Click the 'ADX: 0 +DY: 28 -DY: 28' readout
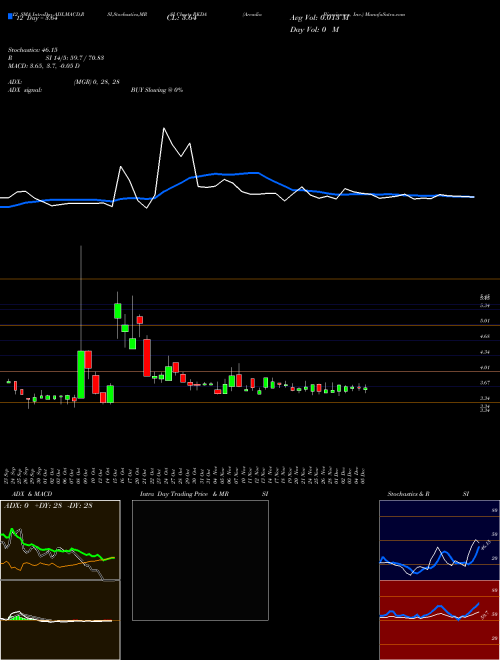This screenshot has height=660, width=500. [48, 506]
